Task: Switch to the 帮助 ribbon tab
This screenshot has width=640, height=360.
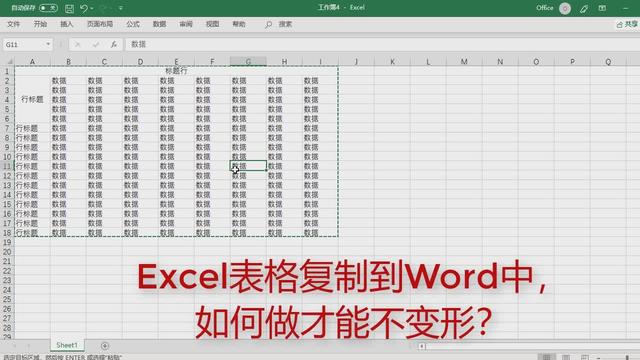Action: (239, 24)
